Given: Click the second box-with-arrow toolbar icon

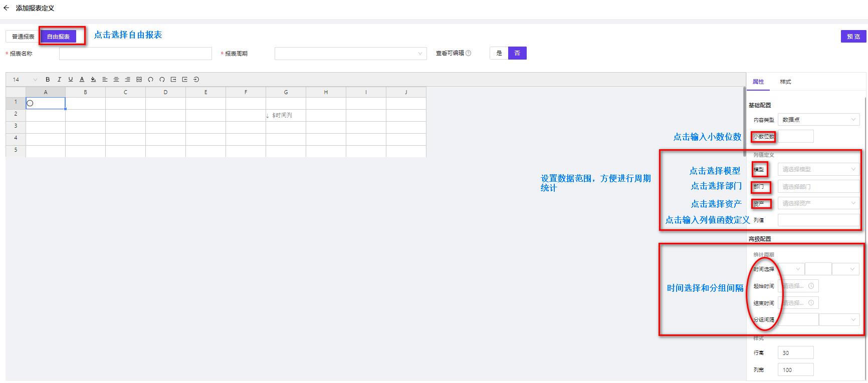Looking at the screenshot, I should tap(185, 80).
